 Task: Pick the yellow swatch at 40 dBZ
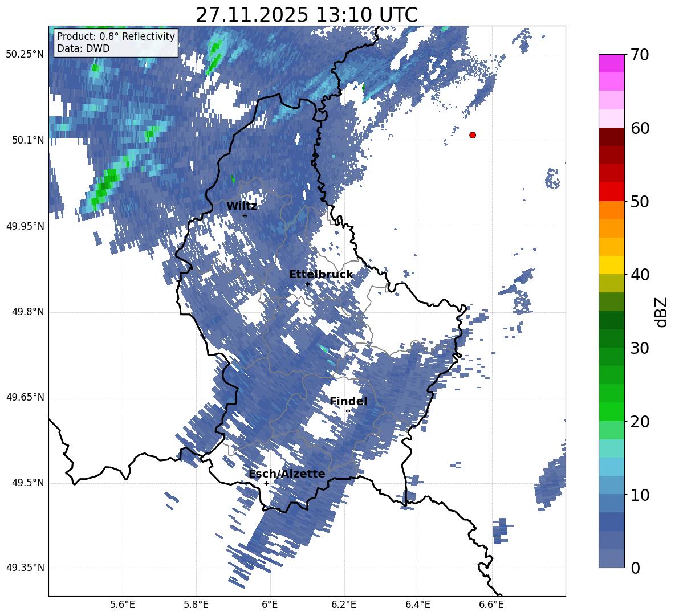point(611,266)
